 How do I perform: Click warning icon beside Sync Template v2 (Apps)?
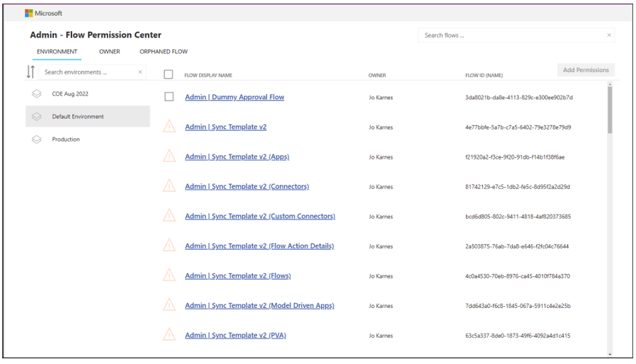click(169, 157)
